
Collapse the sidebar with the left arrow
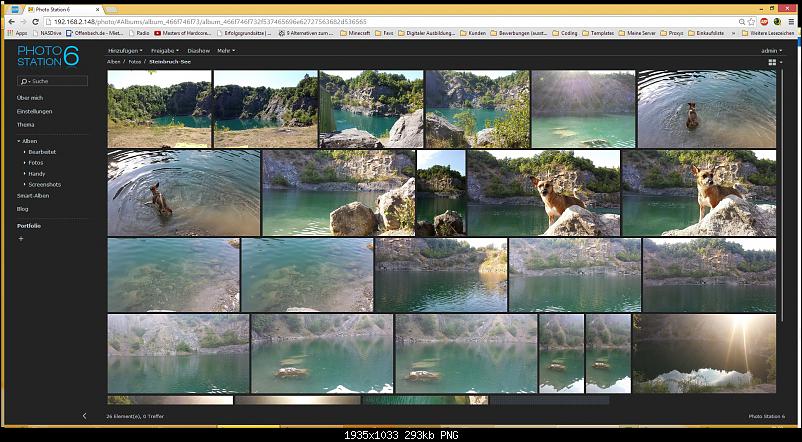pos(84,415)
